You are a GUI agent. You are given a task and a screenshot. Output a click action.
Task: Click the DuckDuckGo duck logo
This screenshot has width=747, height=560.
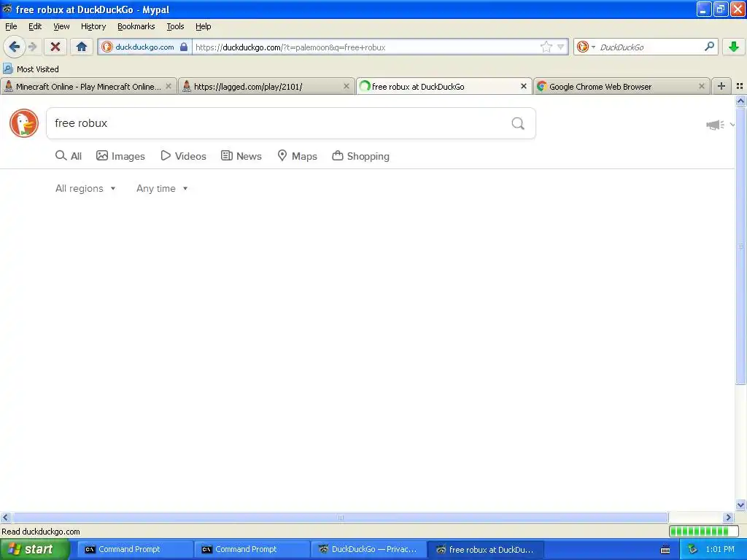point(24,123)
